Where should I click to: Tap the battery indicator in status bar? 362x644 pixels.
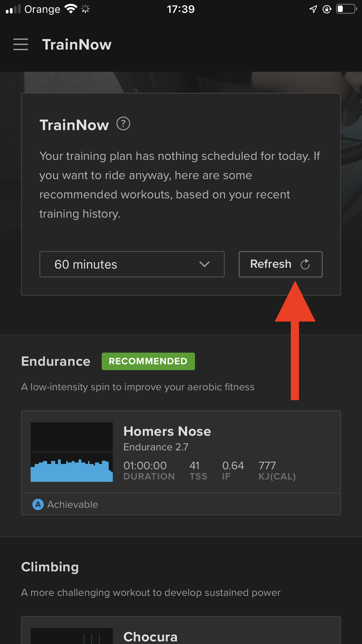click(347, 9)
